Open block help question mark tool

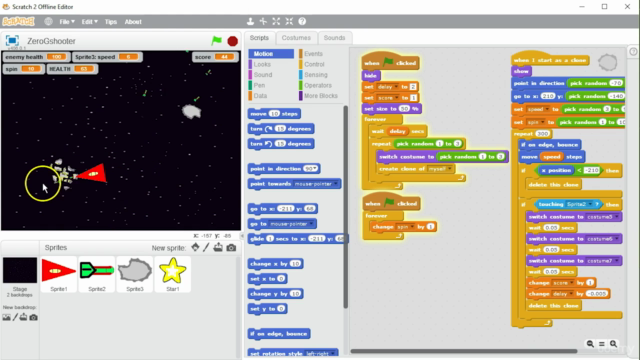[302, 21]
